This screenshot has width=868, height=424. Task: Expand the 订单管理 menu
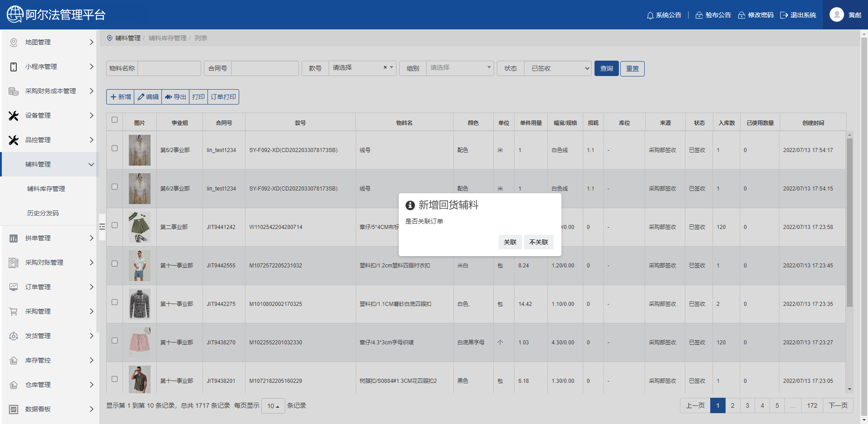(x=50, y=287)
